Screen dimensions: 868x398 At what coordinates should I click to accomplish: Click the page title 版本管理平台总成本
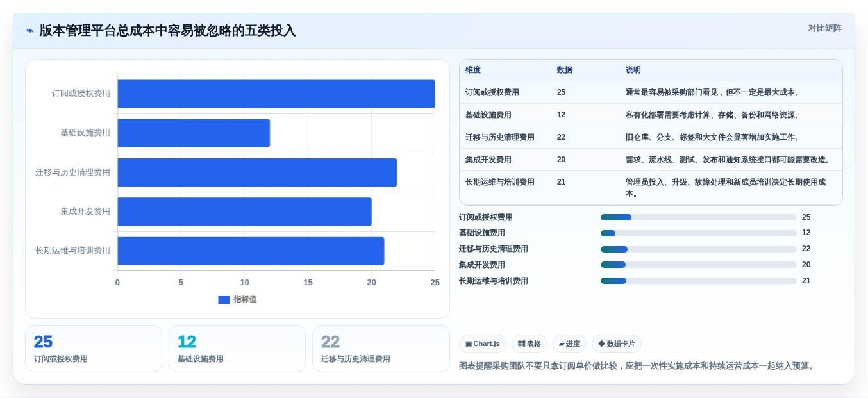(168, 31)
